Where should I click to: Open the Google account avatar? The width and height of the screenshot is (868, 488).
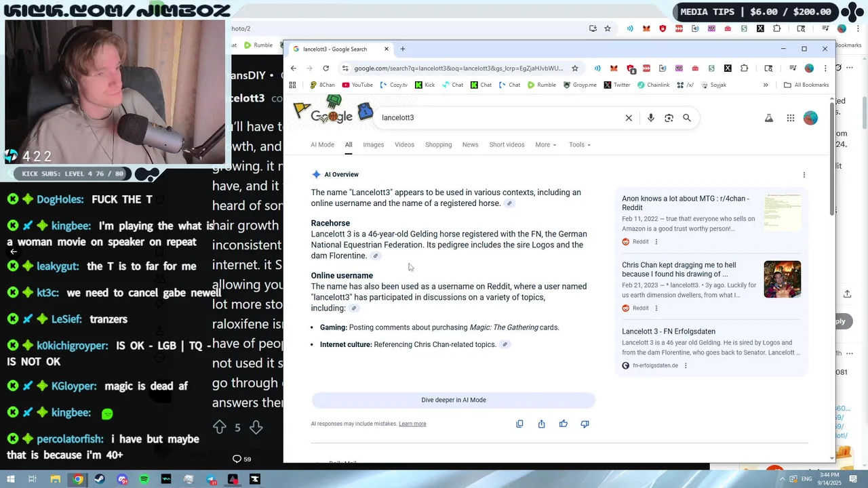(810, 118)
